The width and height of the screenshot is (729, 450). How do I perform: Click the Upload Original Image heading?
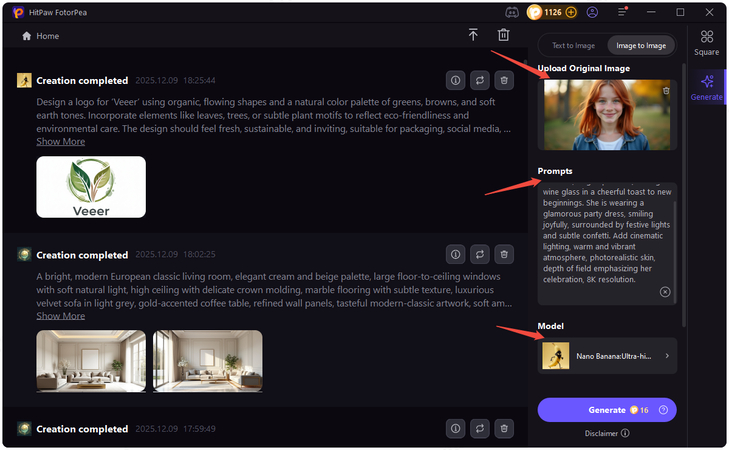click(584, 68)
